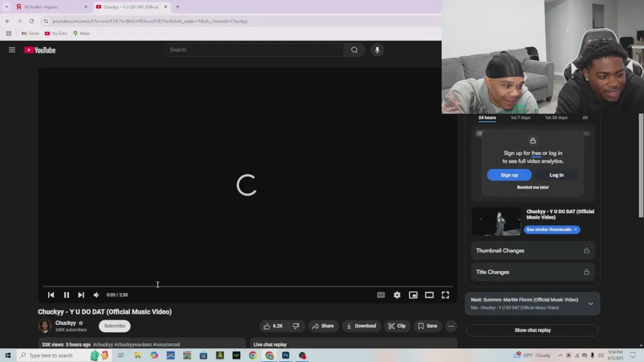The height and width of the screenshot is (362, 644).
Task: Open File Explorer from the taskbar
Action: click(137, 355)
